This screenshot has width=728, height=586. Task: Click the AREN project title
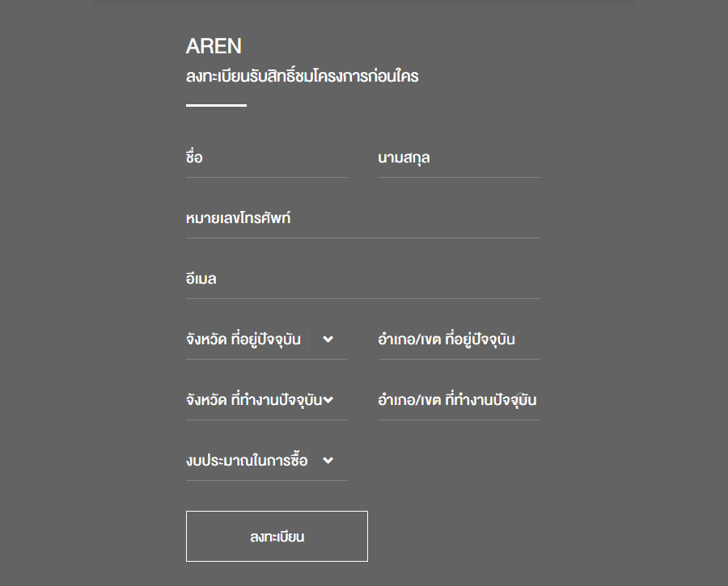[x=214, y=46]
